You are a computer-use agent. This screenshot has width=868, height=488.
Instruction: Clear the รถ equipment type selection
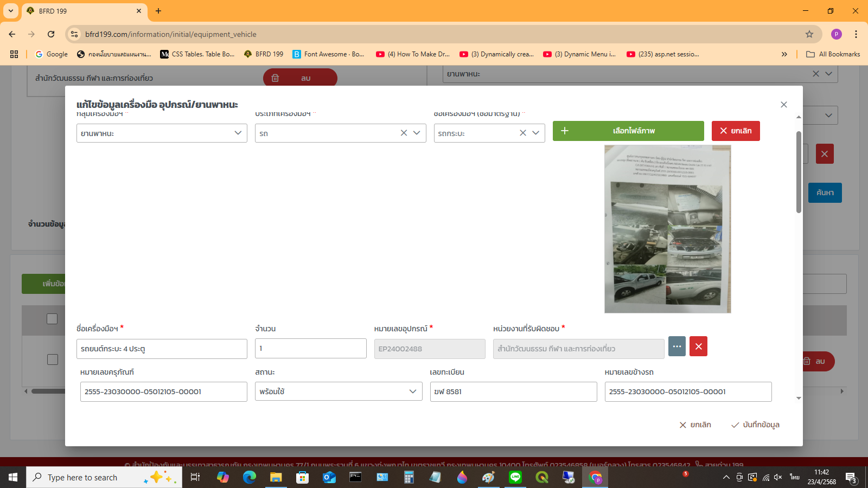pos(404,133)
